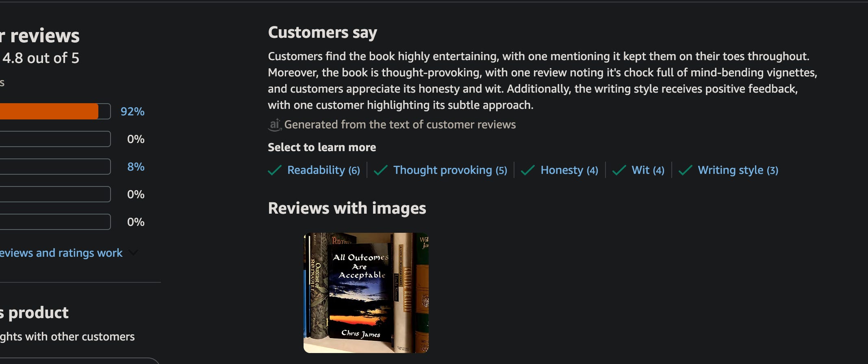Filter reviews by the 92% rating link
The image size is (868, 364).
(132, 111)
